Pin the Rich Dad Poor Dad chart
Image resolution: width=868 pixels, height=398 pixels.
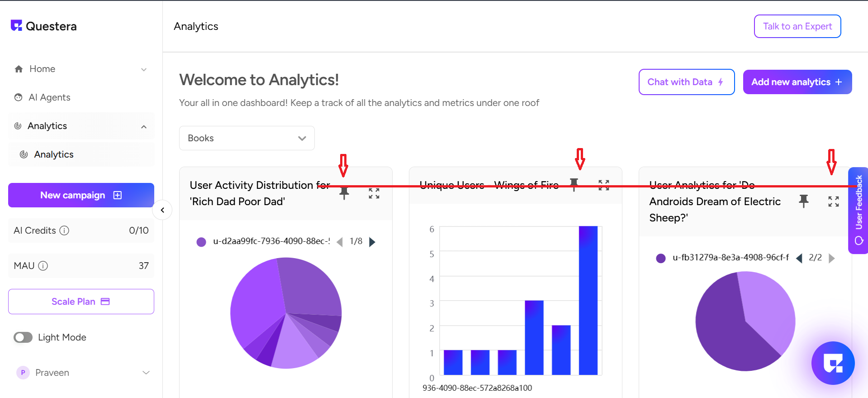pyautogui.click(x=344, y=193)
